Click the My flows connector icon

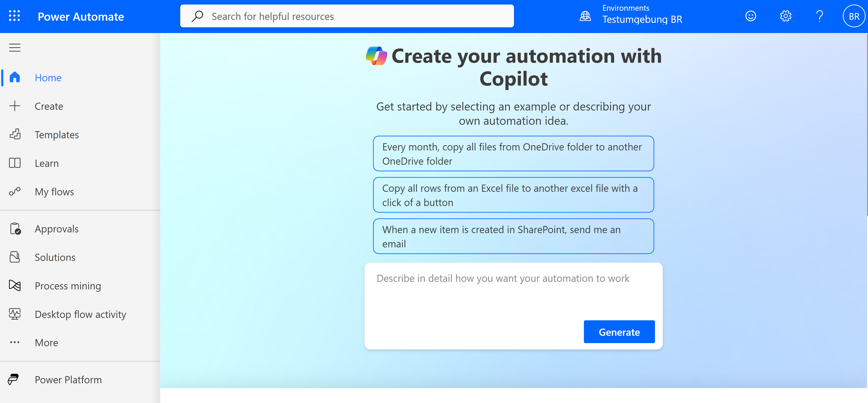tap(15, 191)
